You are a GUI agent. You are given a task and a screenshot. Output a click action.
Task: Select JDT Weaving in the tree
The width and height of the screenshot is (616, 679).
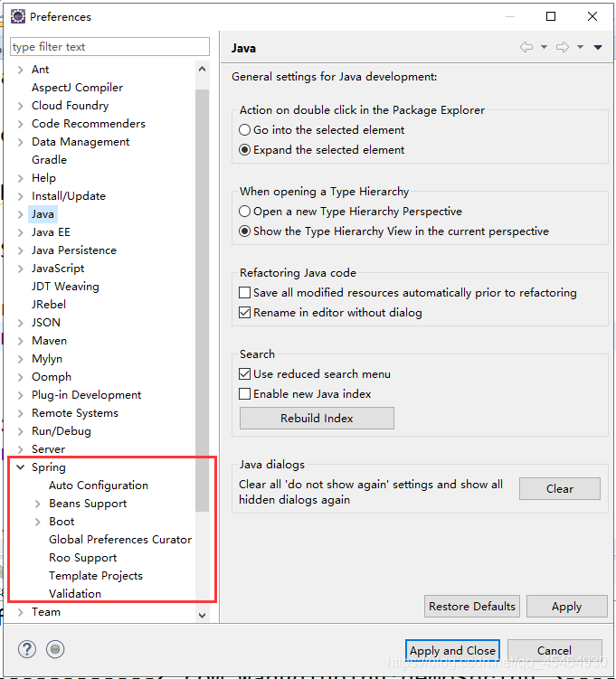[x=65, y=287]
